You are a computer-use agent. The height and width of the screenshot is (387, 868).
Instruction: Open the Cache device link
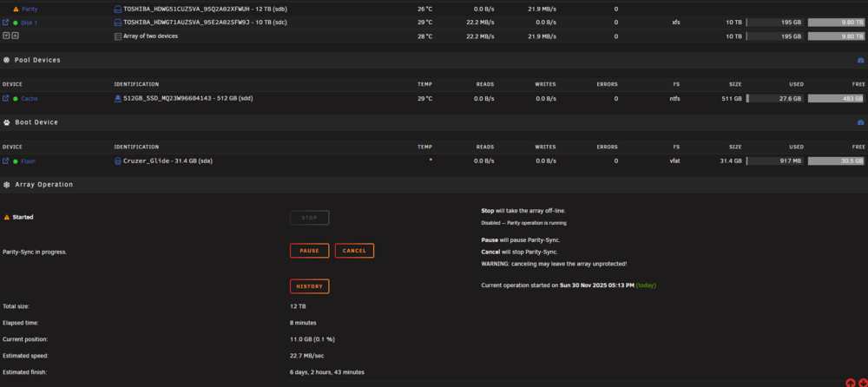[30, 99]
